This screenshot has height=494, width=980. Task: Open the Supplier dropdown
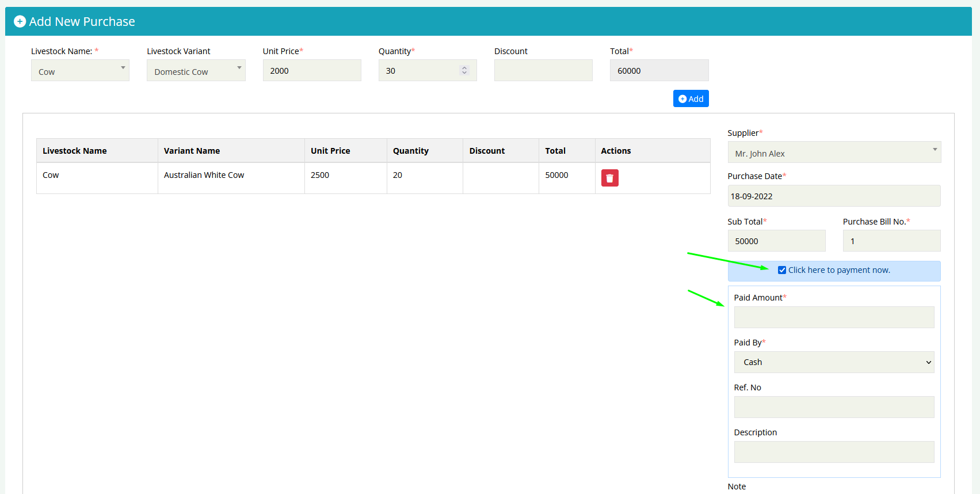[833, 153]
